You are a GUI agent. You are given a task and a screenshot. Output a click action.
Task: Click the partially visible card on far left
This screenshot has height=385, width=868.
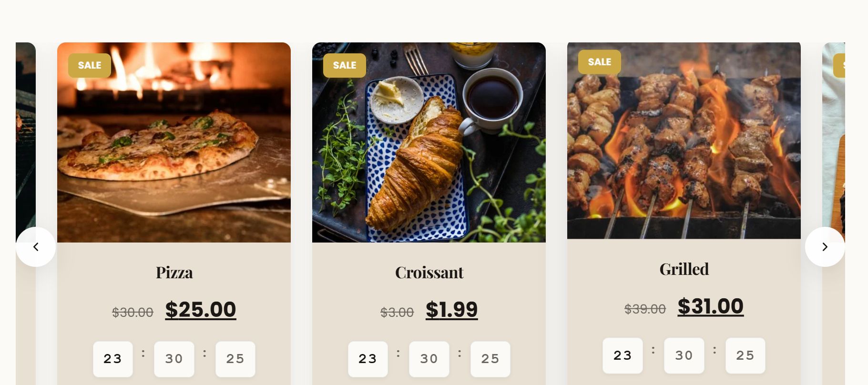(x=26, y=213)
